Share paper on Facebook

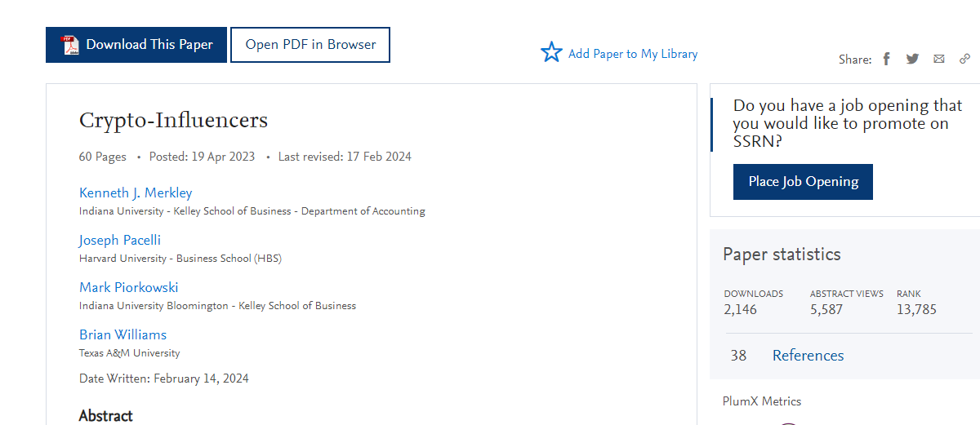coord(886,59)
